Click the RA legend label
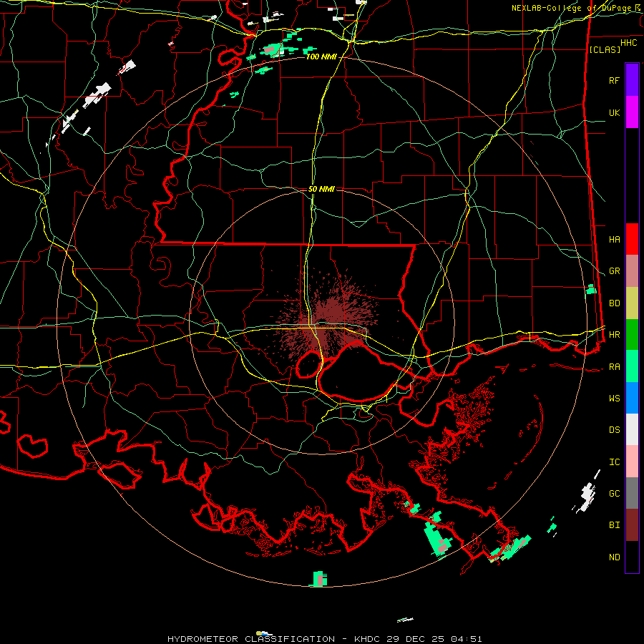 point(614,367)
